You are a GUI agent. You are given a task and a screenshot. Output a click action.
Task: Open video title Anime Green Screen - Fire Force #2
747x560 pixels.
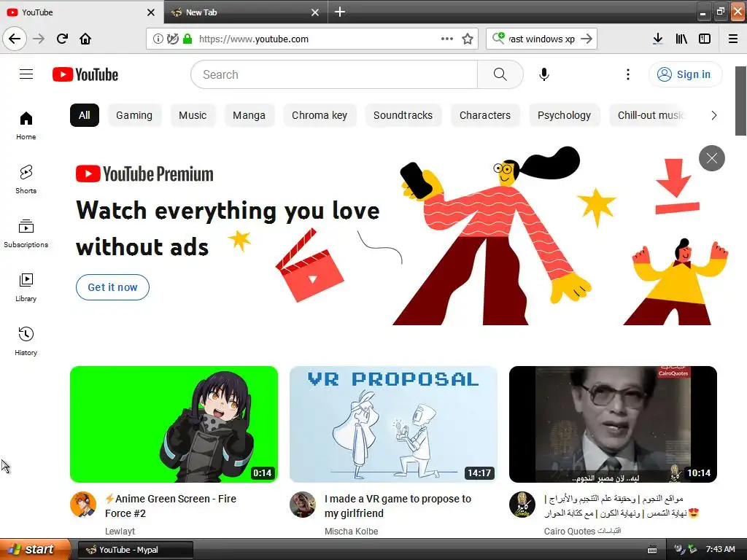tap(171, 506)
